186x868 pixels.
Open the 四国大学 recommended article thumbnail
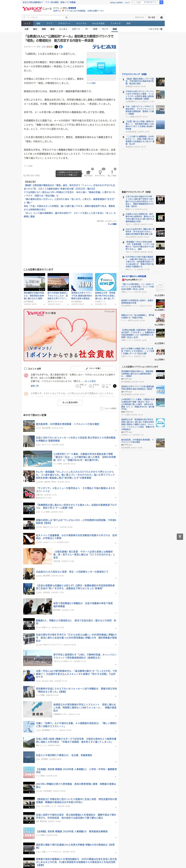(34, 282)
